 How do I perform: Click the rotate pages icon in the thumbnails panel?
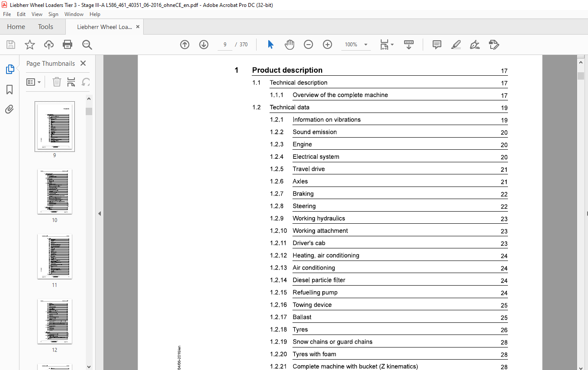click(86, 82)
